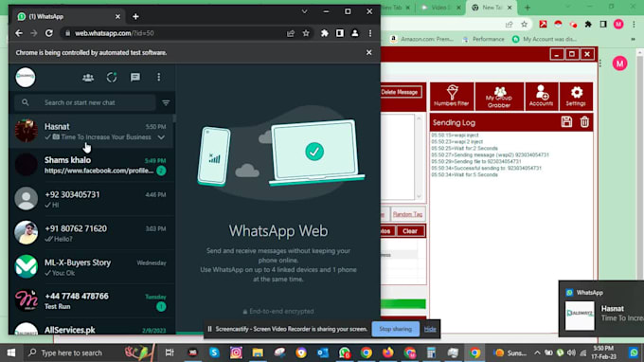
Task: Open new tab in background Chrome window
Action: click(x=528, y=8)
